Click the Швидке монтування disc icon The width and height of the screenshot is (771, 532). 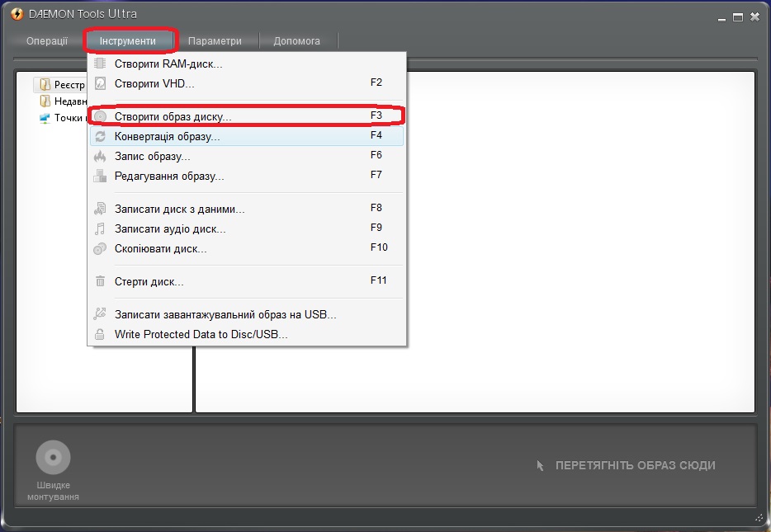point(53,457)
